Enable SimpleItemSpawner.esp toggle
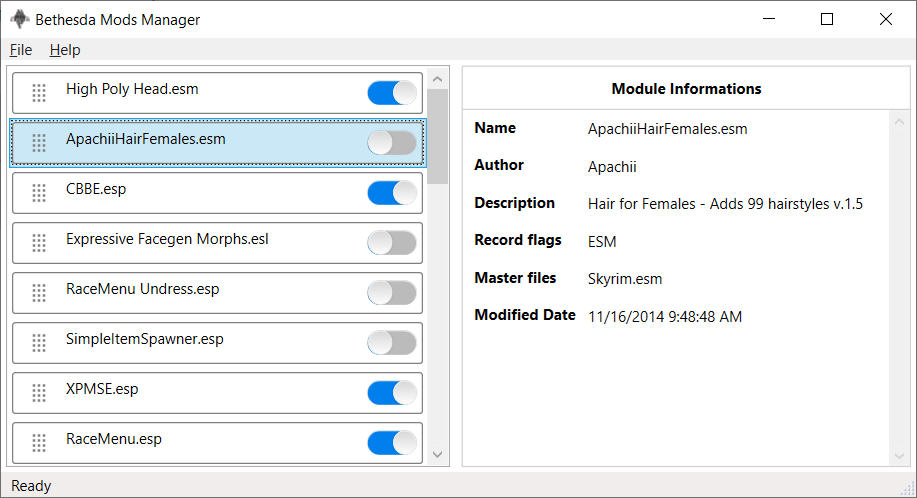The width and height of the screenshot is (917, 498). pyautogui.click(x=392, y=343)
